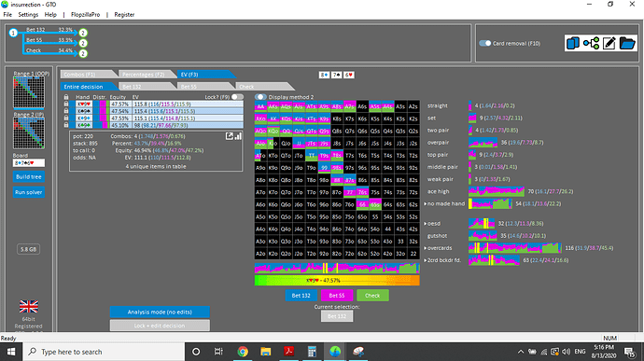Image resolution: width=644 pixels, height=361 pixels.
Task: Open the blue folder icon
Action: click(627, 43)
